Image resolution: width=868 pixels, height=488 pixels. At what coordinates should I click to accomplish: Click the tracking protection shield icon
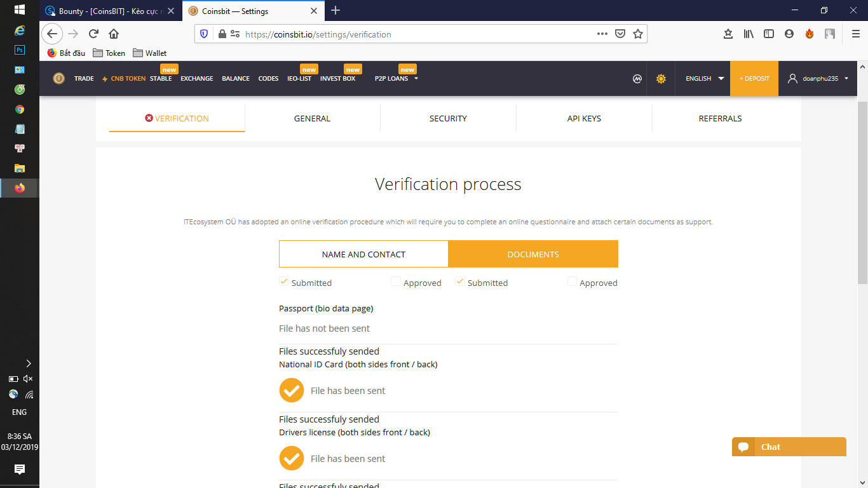(x=204, y=34)
